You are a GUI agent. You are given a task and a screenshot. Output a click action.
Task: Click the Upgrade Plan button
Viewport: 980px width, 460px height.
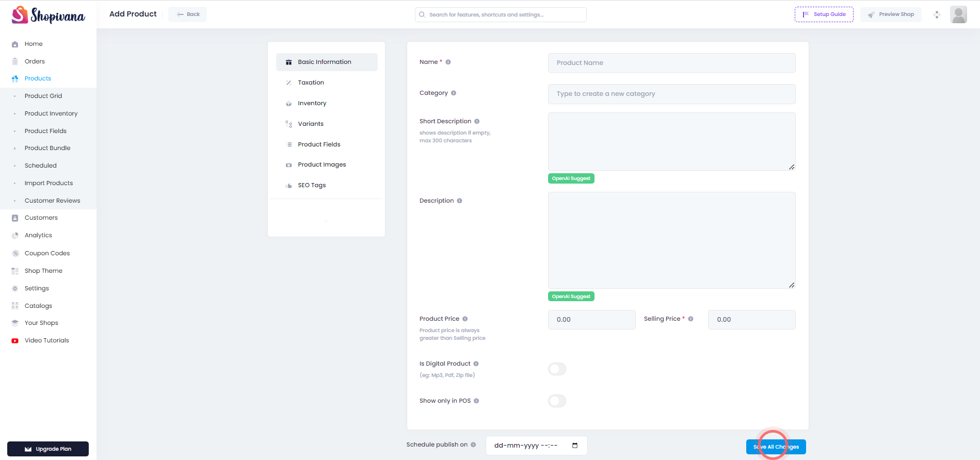coord(48,449)
